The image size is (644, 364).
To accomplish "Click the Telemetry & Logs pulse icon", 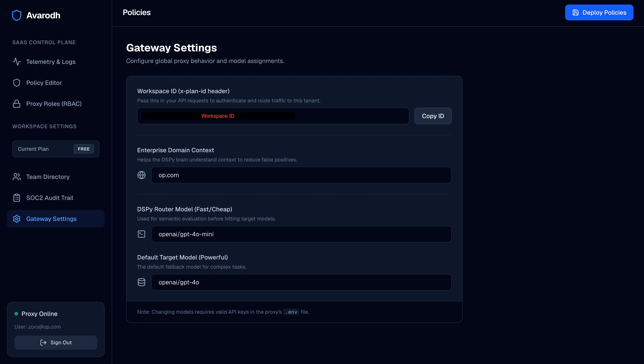I will point(16,62).
